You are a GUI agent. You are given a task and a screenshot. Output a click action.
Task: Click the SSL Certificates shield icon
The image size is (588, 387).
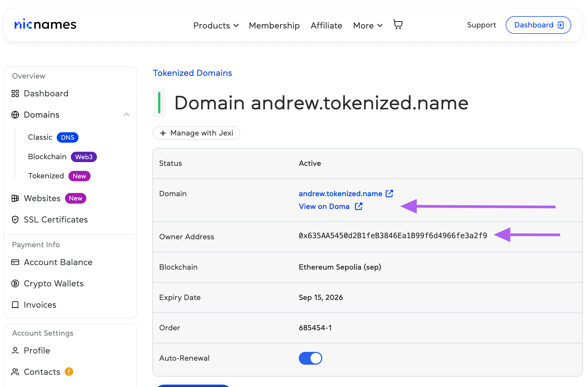pyautogui.click(x=15, y=220)
